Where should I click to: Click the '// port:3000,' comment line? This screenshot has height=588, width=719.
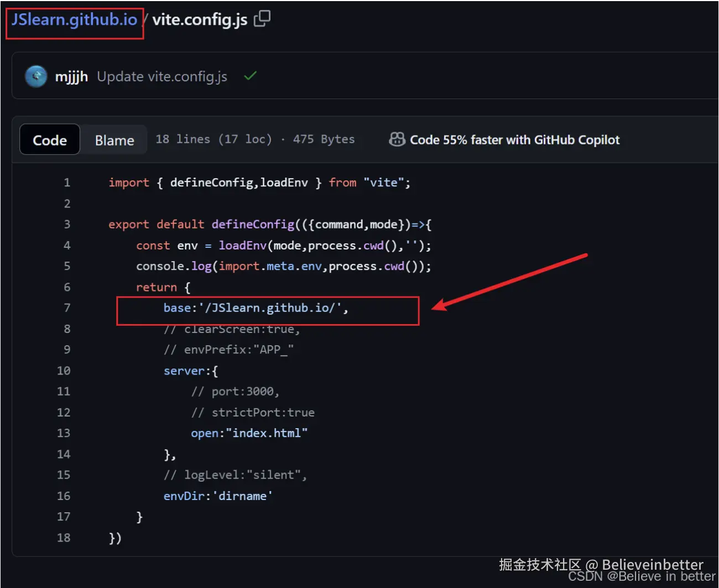point(235,392)
